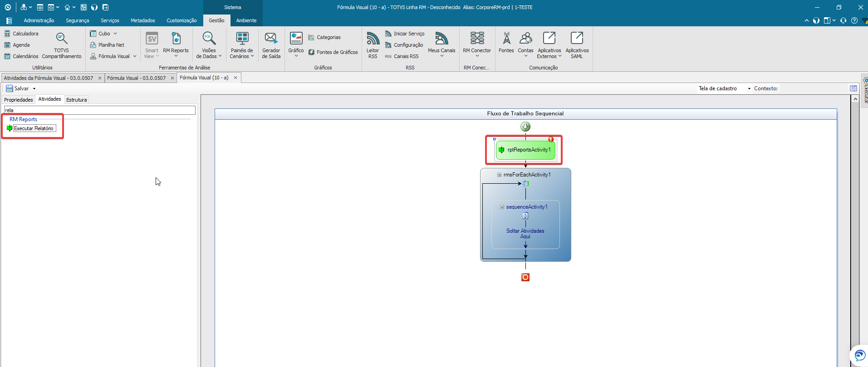Expand the Cubo dropdown

115,34
